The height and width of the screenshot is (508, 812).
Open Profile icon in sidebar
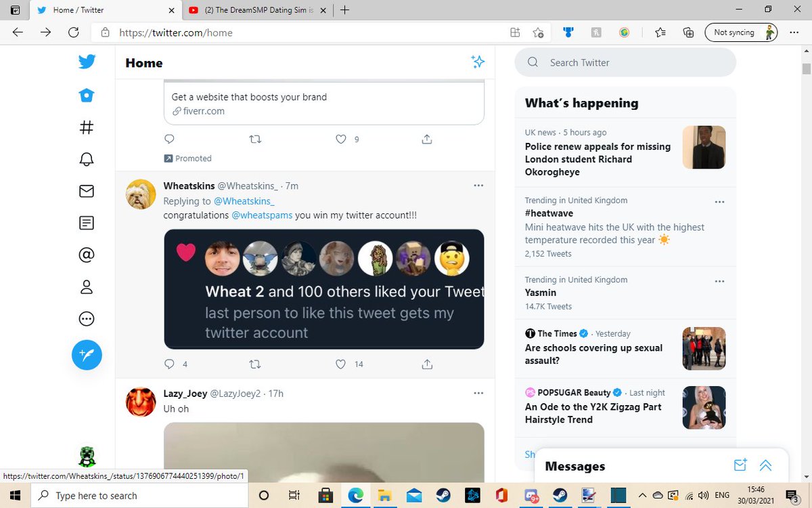87,287
